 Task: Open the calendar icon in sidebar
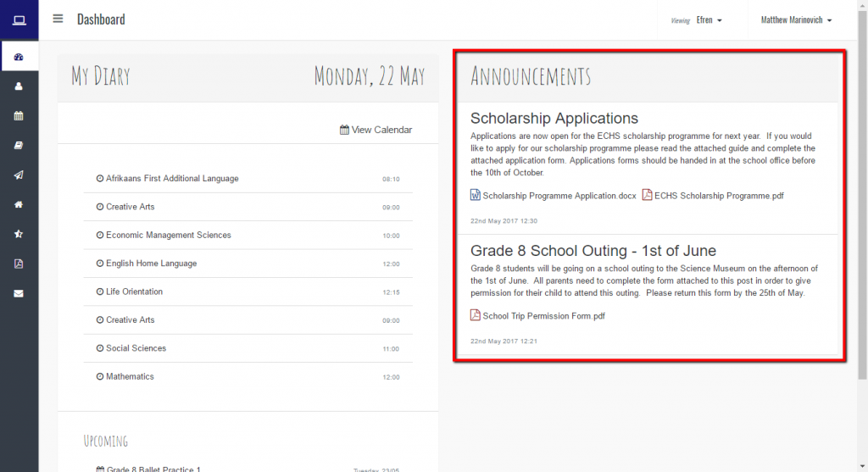(19, 115)
